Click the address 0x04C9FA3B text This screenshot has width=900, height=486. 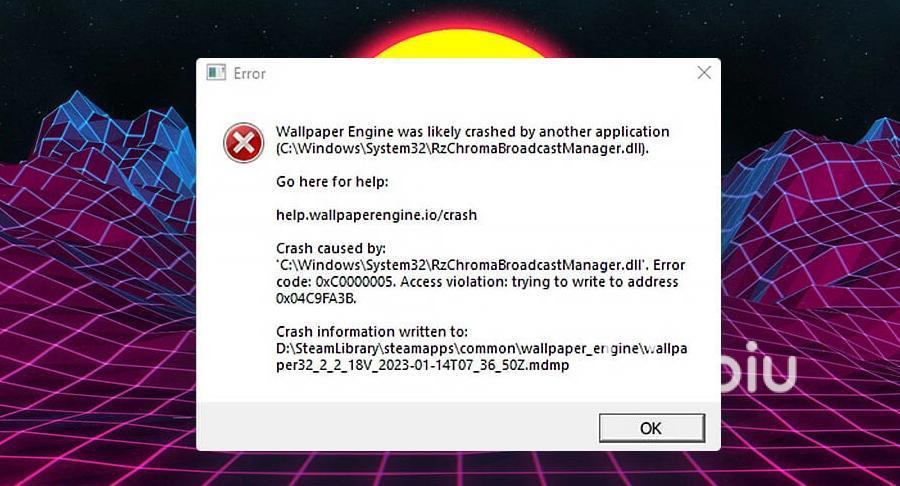point(316,298)
